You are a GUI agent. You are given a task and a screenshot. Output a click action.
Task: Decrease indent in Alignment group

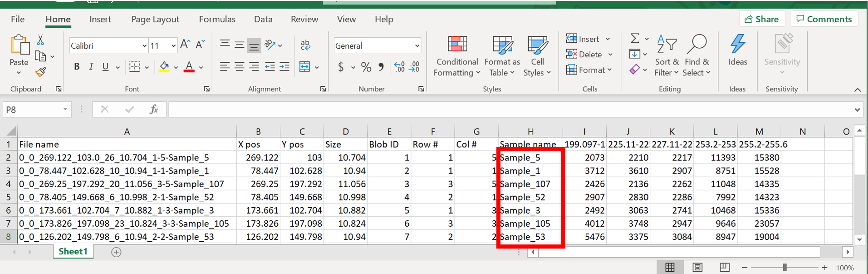[270, 67]
